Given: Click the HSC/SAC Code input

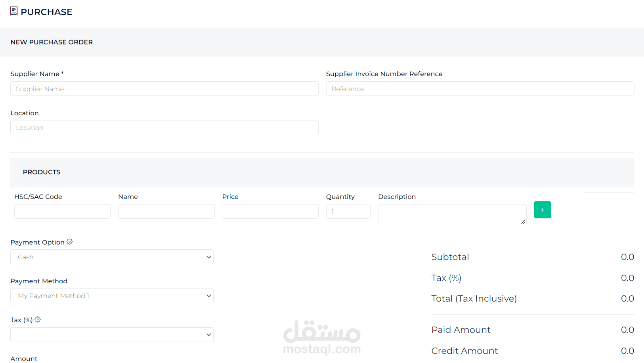Looking at the screenshot, I should (x=62, y=211).
